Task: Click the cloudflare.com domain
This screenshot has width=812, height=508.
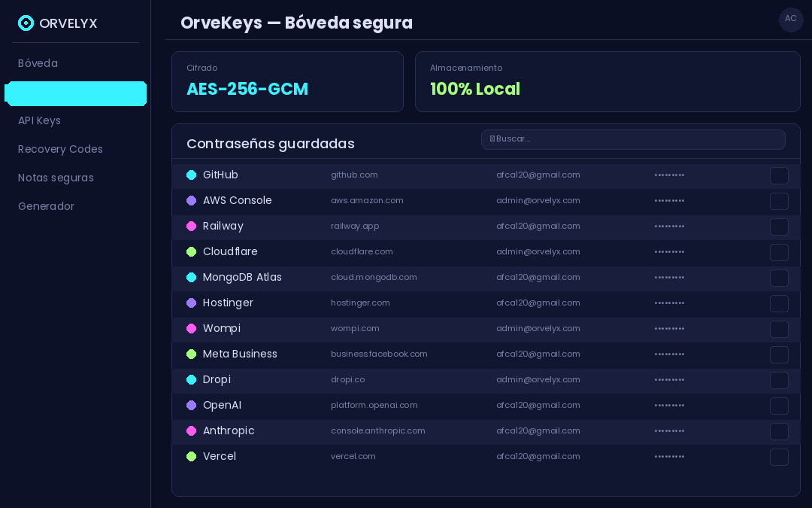Action: click(x=362, y=252)
